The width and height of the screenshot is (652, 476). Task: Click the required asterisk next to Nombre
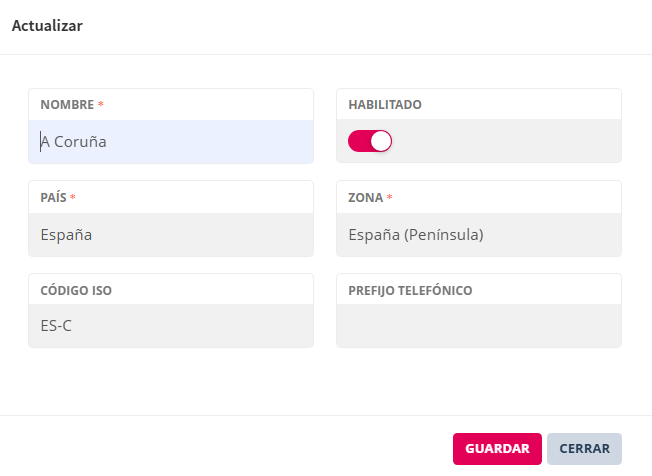(101, 105)
